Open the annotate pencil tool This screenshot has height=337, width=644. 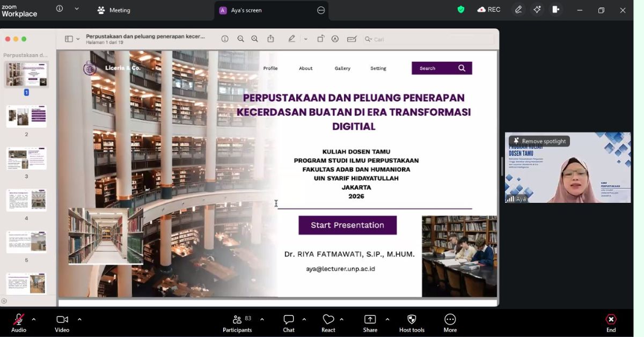coord(518,10)
